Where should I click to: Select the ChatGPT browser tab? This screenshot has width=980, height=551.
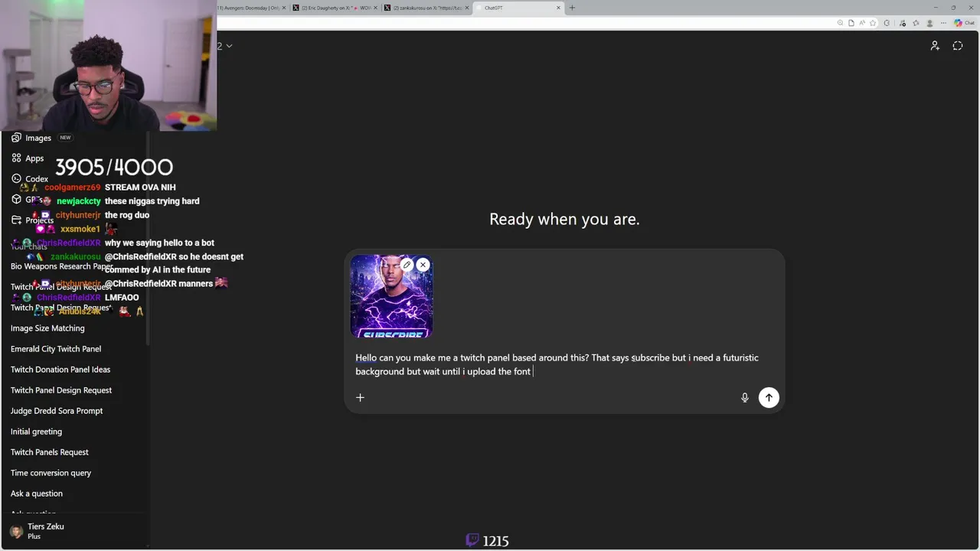point(519,8)
